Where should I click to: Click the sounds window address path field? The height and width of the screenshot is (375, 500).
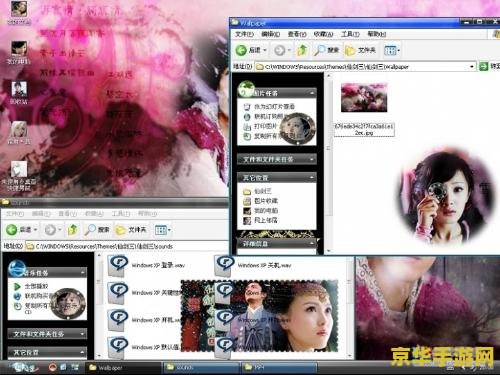click(x=127, y=246)
